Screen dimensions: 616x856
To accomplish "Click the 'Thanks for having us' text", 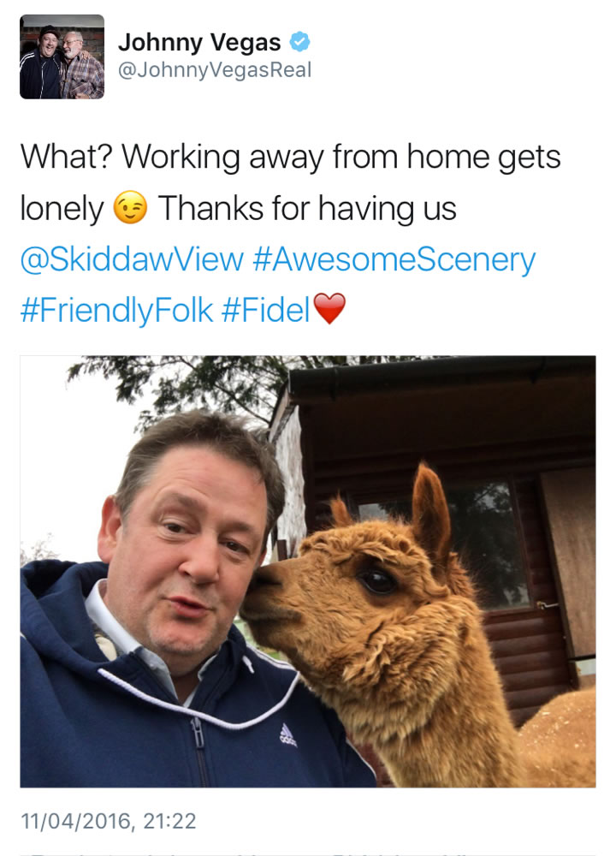I will click(306, 209).
